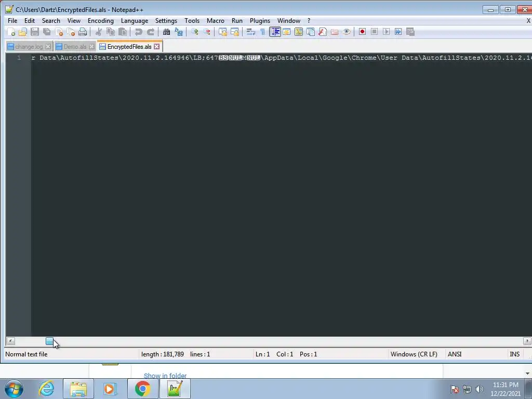This screenshot has width=532, height=399.
Task: Close the Demo.als tab
Action: (x=91, y=47)
